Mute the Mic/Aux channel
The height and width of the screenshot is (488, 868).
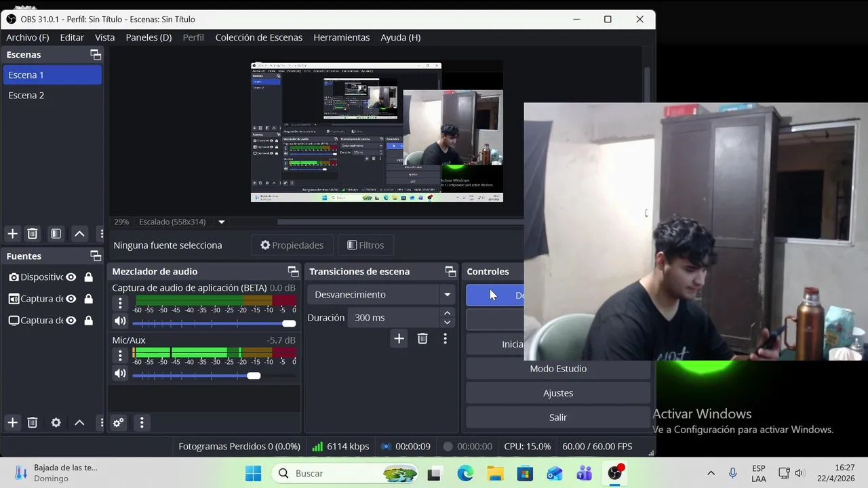pyautogui.click(x=120, y=373)
